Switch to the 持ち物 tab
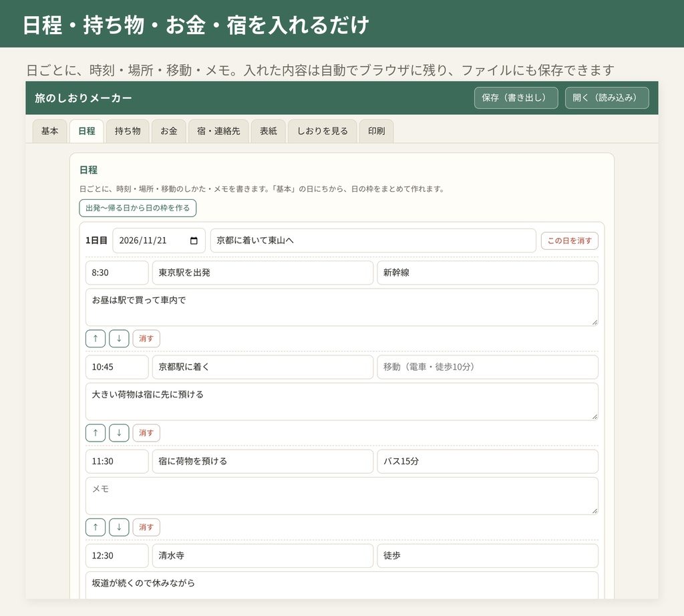Screen dimensions: 684x616 point(128,131)
